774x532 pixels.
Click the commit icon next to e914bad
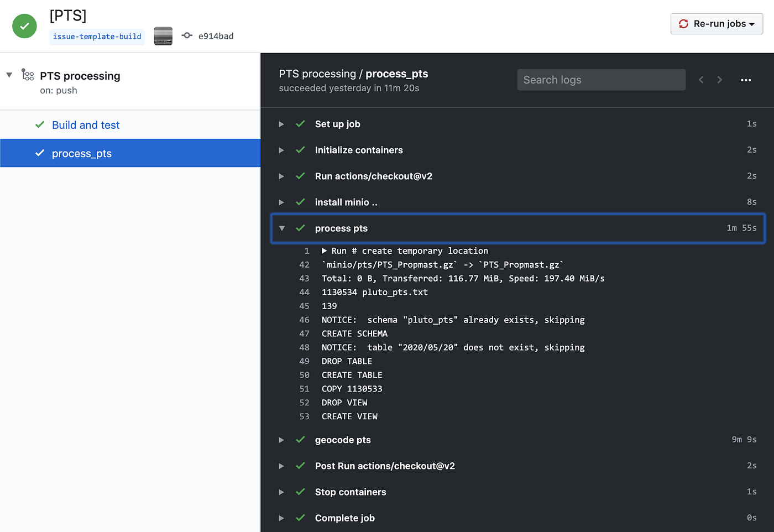point(188,35)
